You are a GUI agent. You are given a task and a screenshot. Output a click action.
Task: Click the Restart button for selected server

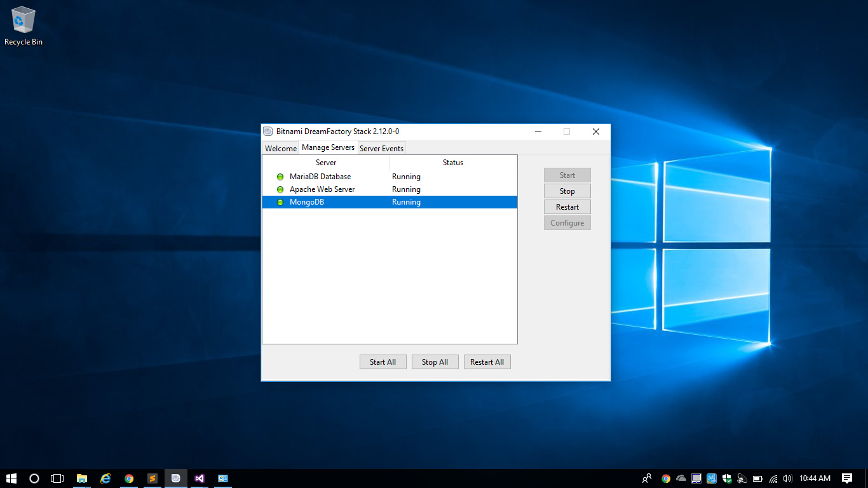coord(567,207)
